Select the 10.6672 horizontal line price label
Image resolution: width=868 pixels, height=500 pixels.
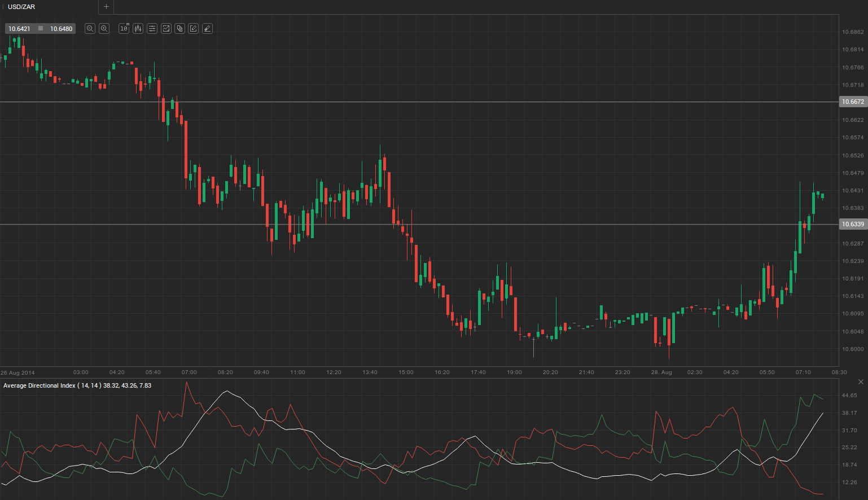coord(852,102)
